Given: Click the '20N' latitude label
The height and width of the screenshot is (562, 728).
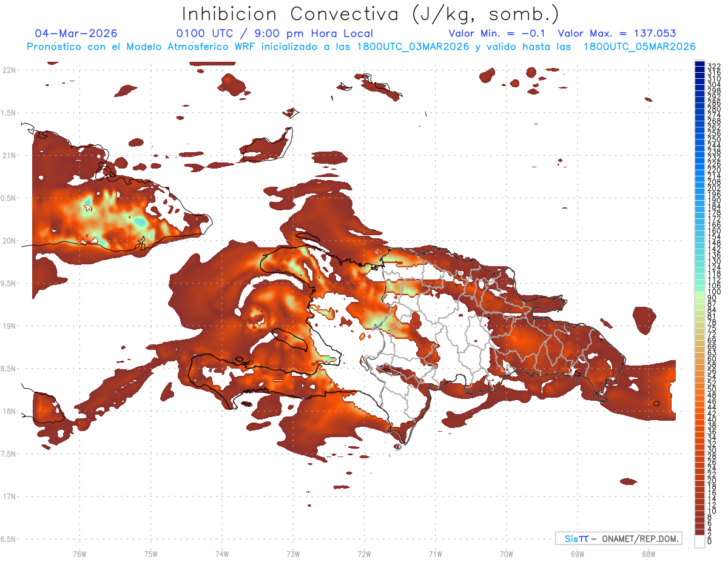Looking at the screenshot, I should 9,241.
